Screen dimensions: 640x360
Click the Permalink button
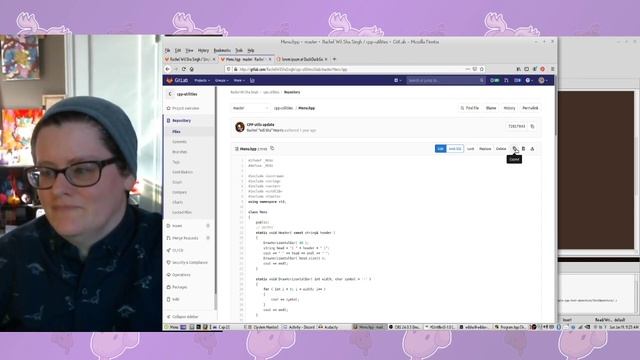point(530,108)
